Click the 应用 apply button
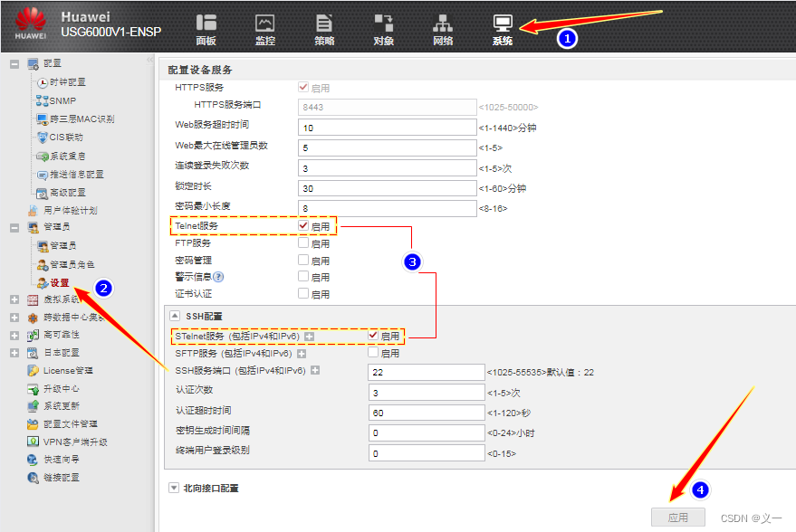This screenshot has width=796, height=532. pos(678,518)
